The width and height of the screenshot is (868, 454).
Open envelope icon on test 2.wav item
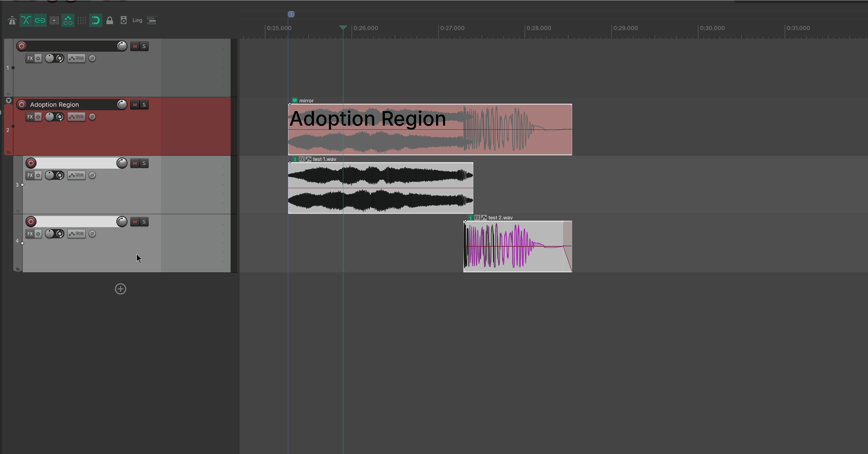(484, 218)
